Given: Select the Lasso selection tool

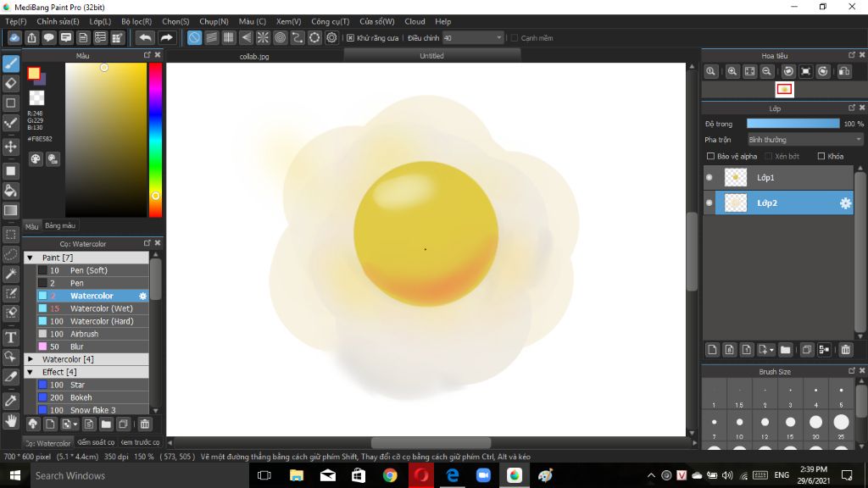Looking at the screenshot, I should (x=11, y=254).
